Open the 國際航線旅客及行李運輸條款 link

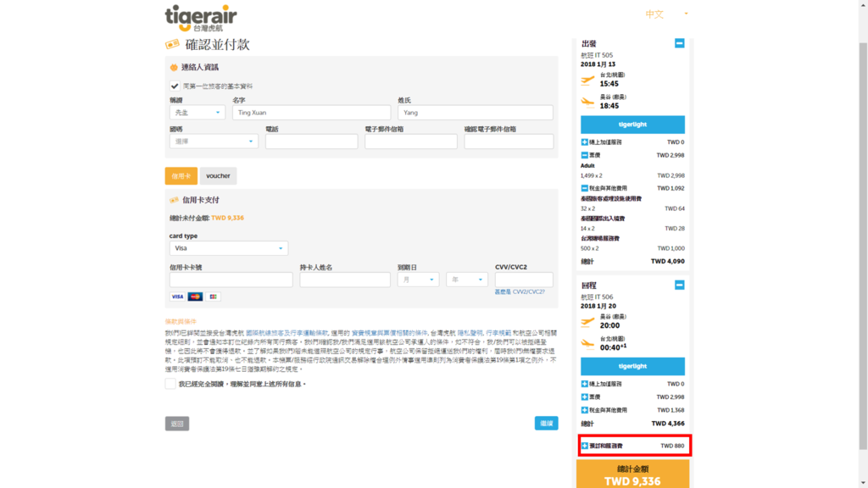(x=287, y=333)
